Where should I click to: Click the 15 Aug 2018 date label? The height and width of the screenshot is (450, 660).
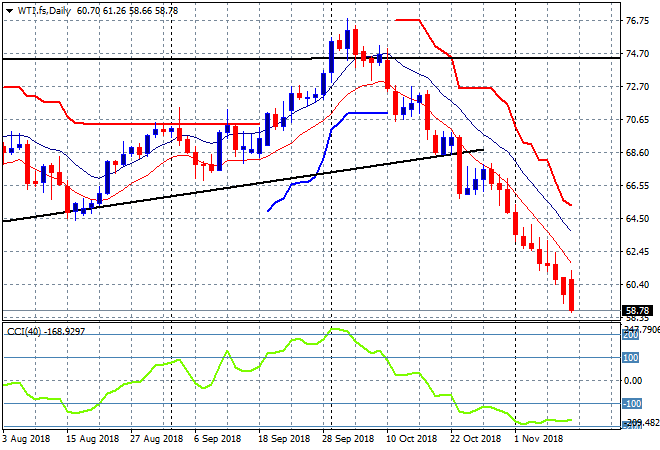pos(92,439)
